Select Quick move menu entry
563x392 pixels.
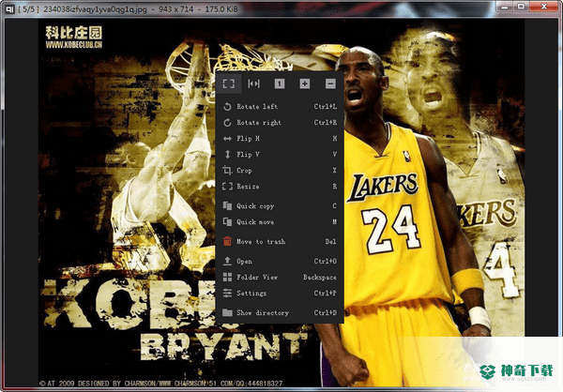pyautogui.click(x=280, y=222)
